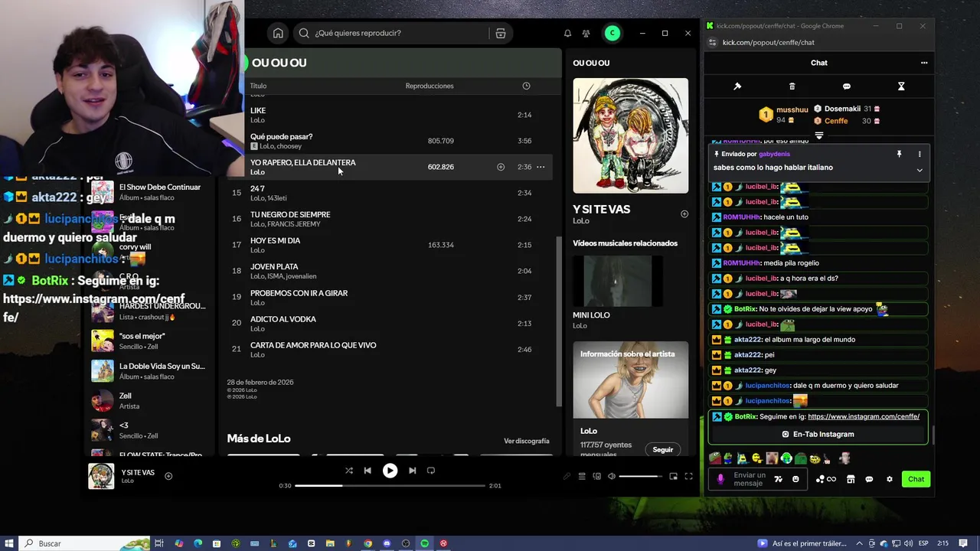Open pinned message three-dot options
Screen dimensions: 980x551
920,154
